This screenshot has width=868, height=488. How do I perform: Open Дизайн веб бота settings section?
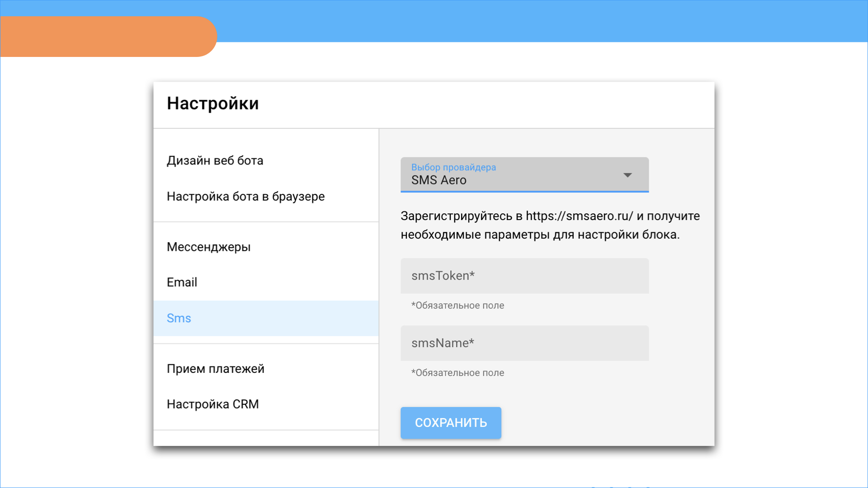point(215,161)
